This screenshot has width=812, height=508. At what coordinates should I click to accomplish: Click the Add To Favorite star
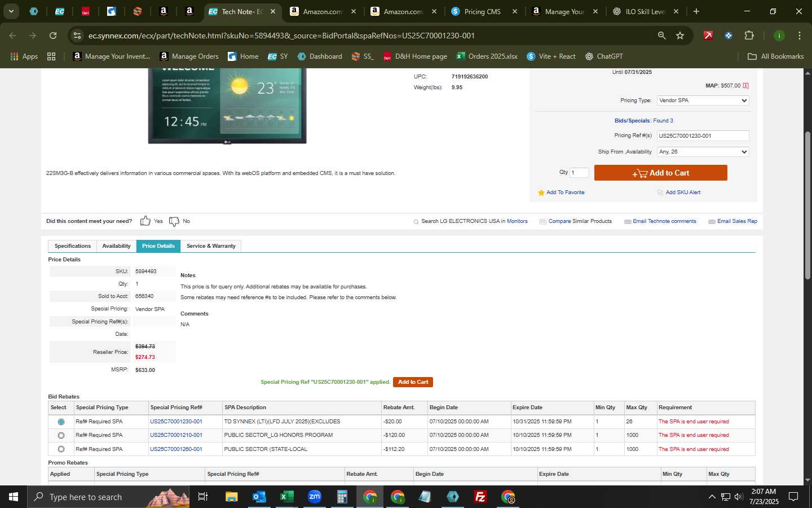click(x=541, y=192)
